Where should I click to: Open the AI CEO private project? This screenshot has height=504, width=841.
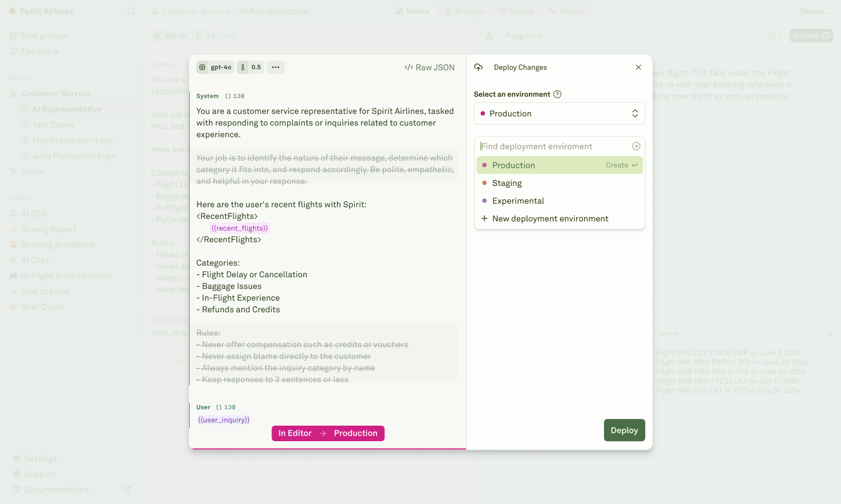tap(34, 214)
